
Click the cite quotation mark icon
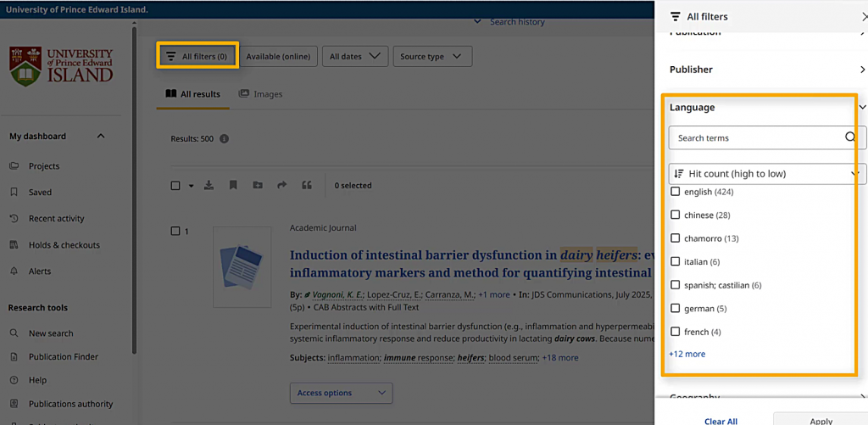[x=307, y=186]
